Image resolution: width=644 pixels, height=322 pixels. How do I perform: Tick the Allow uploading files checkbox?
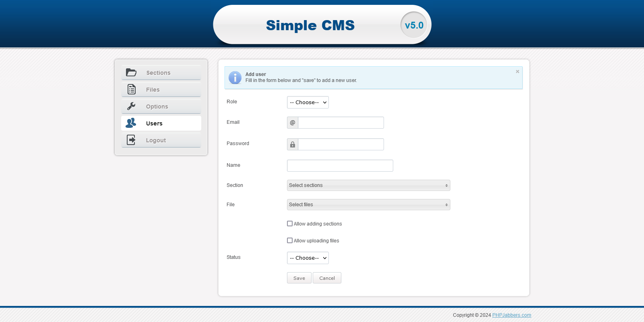(290, 240)
